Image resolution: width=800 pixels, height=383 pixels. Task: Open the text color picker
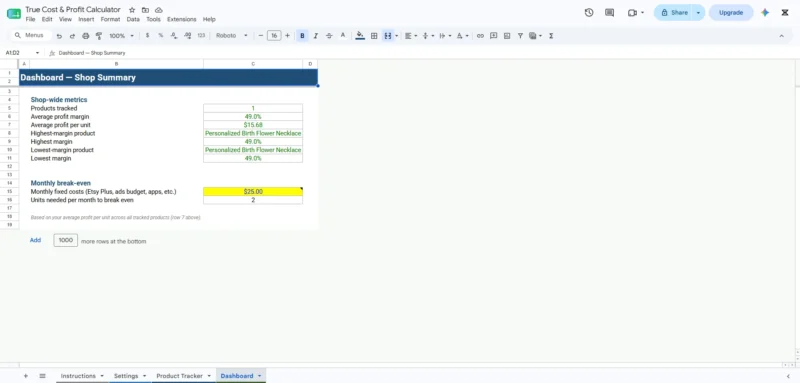[x=343, y=36]
